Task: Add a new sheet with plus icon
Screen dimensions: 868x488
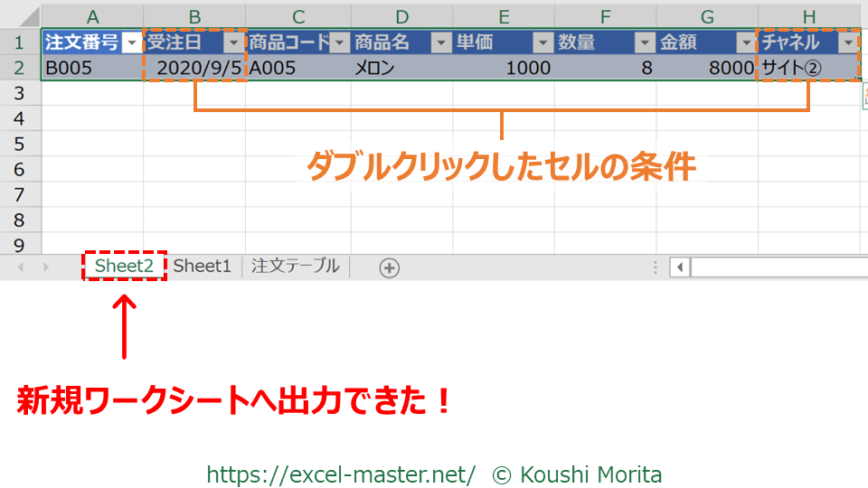Action: (389, 267)
